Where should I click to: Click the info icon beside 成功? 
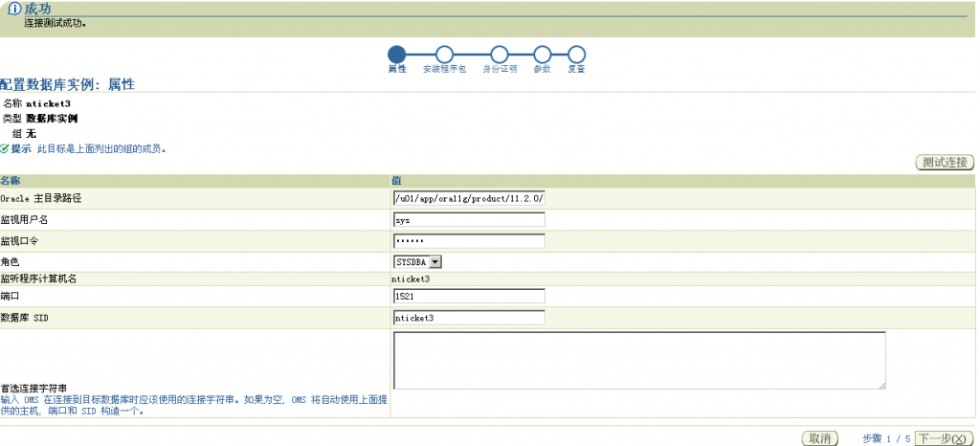[x=14, y=10]
